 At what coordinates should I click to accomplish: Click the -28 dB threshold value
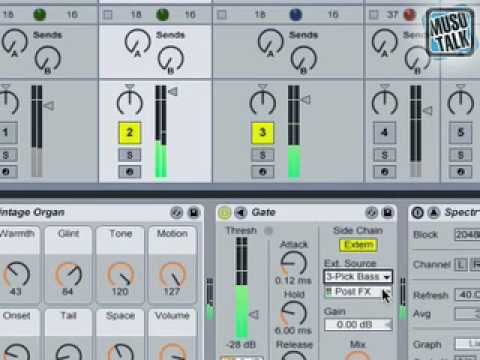click(x=241, y=345)
